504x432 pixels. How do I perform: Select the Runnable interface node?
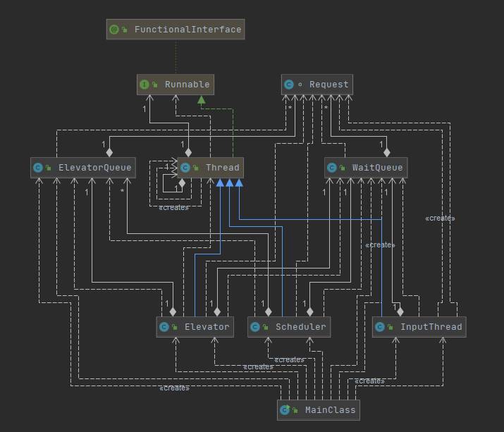tap(176, 85)
